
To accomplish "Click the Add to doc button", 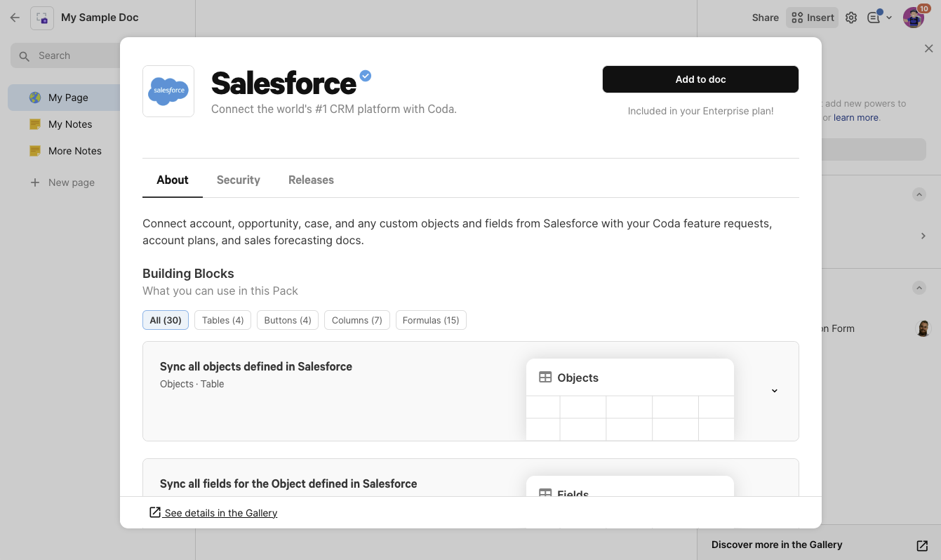I will [x=700, y=79].
